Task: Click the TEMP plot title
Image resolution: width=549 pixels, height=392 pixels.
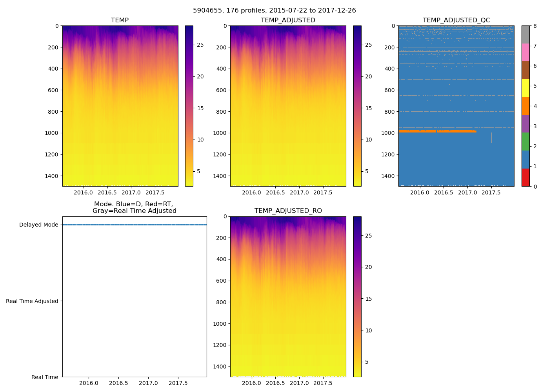Action: click(x=120, y=20)
